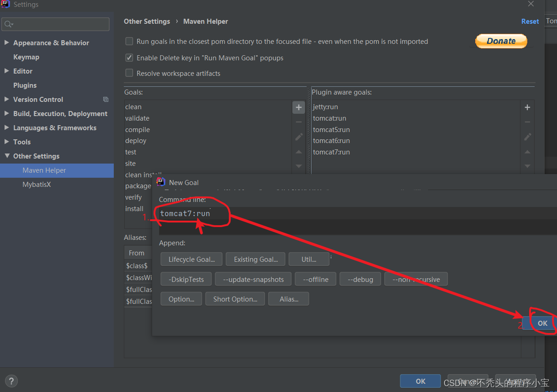Open the Alias... chooser
The height and width of the screenshot is (392, 557).
pos(289,299)
